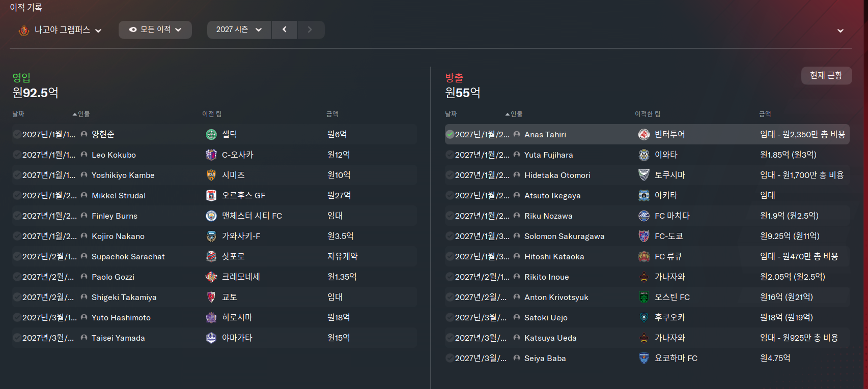Click the 삿포로 club badge
This screenshot has width=868, height=389.
click(x=211, y=256)
